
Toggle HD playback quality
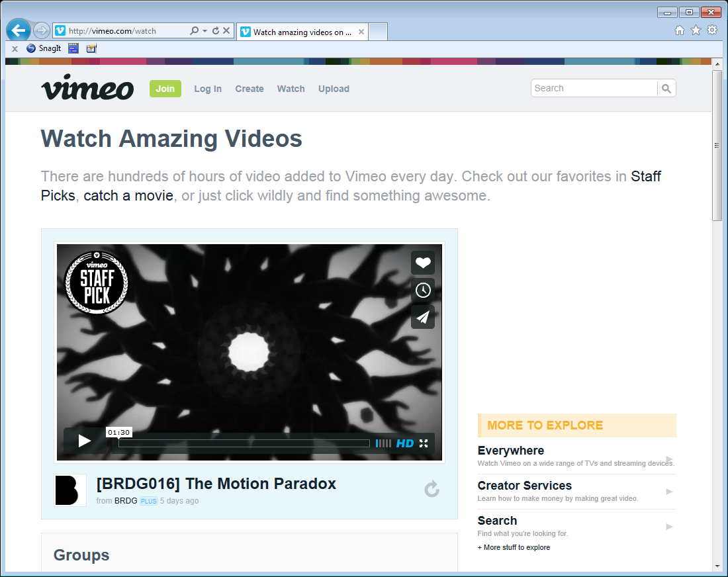tap(405, 443)
